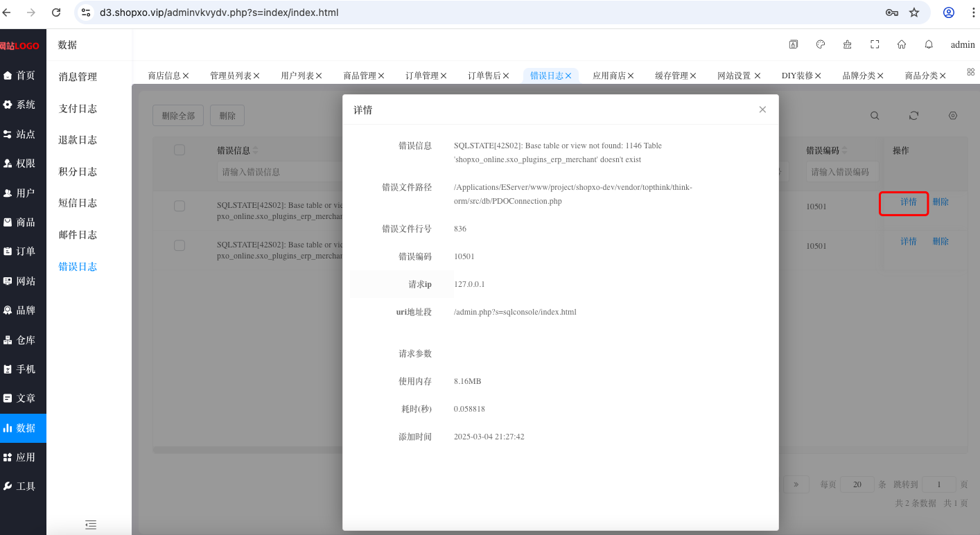Click the jump-to-page input field
980x535 pixels.
click(x=939, y=484)
